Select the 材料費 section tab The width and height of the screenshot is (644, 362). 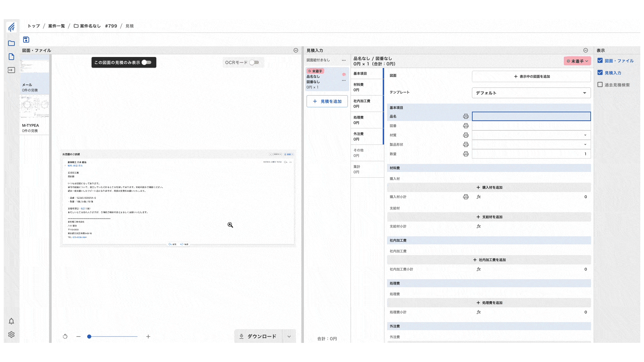pos(367,87)
